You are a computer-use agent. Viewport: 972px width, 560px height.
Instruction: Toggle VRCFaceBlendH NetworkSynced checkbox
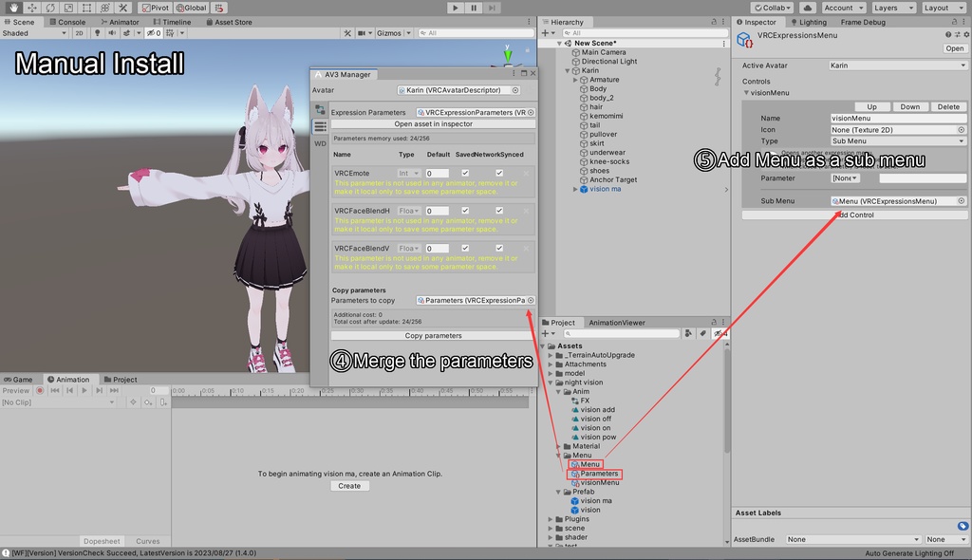click(x=499, y=211)
